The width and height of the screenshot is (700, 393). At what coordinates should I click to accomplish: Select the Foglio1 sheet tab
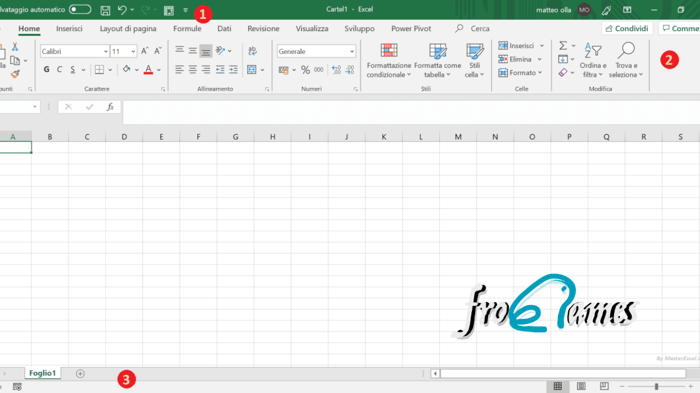coord(42,373)
